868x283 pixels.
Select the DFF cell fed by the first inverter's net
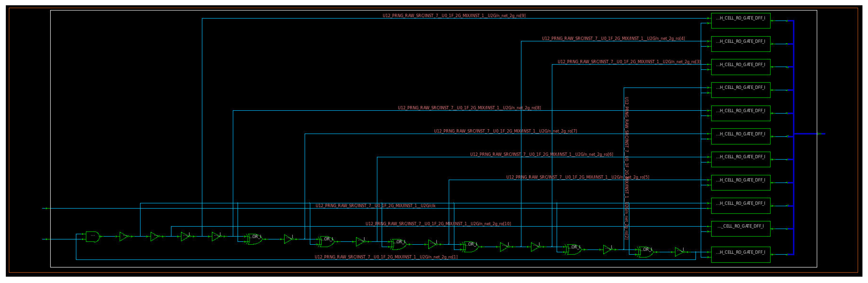[x=741, y=206]
